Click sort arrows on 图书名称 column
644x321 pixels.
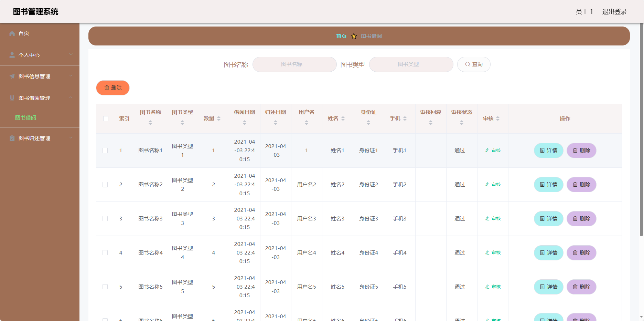[150, 123]
